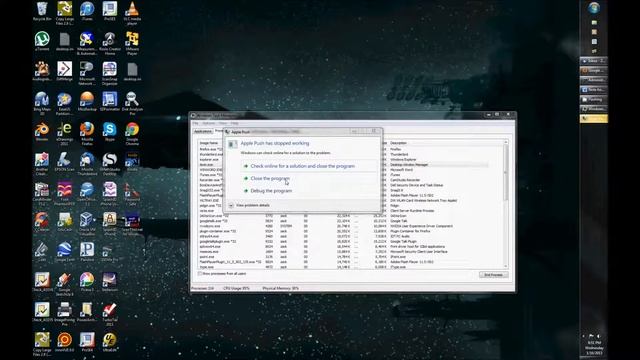Launch Pandora desktop shortcut
The image size is (640, 360).
pos(87,252)
